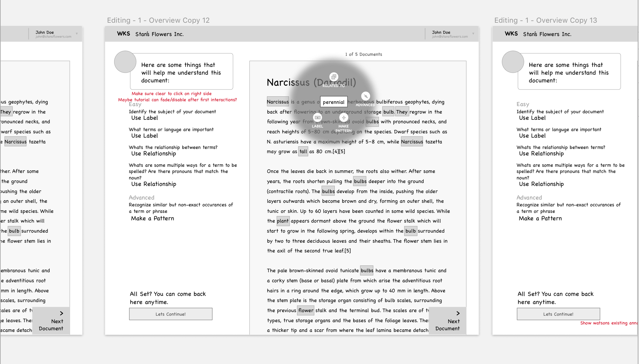
Task: Click WKS logo in Overview Copy 13
Action: (511, 34)
